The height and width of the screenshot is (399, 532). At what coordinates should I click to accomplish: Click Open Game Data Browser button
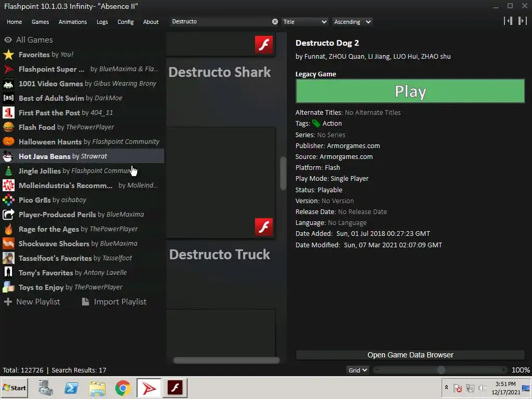(410, 355)
